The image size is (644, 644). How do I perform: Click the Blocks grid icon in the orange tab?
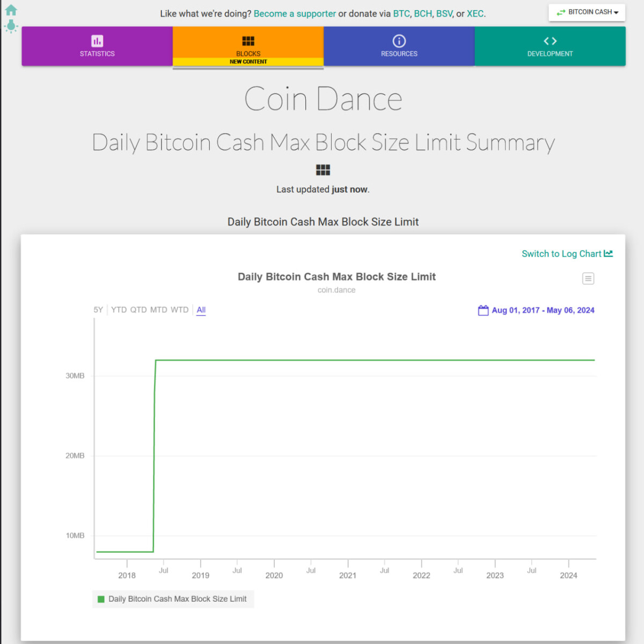pos(248,41)
